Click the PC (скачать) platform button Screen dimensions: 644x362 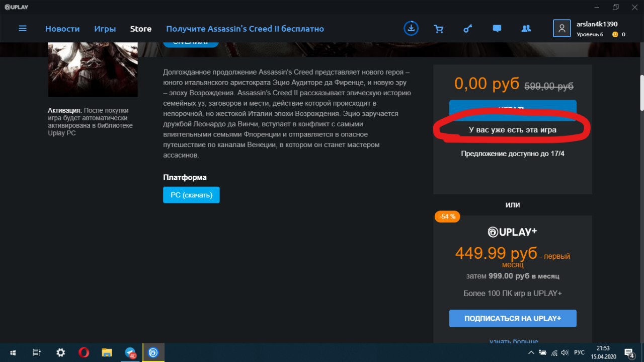click(x=191, y=195)
